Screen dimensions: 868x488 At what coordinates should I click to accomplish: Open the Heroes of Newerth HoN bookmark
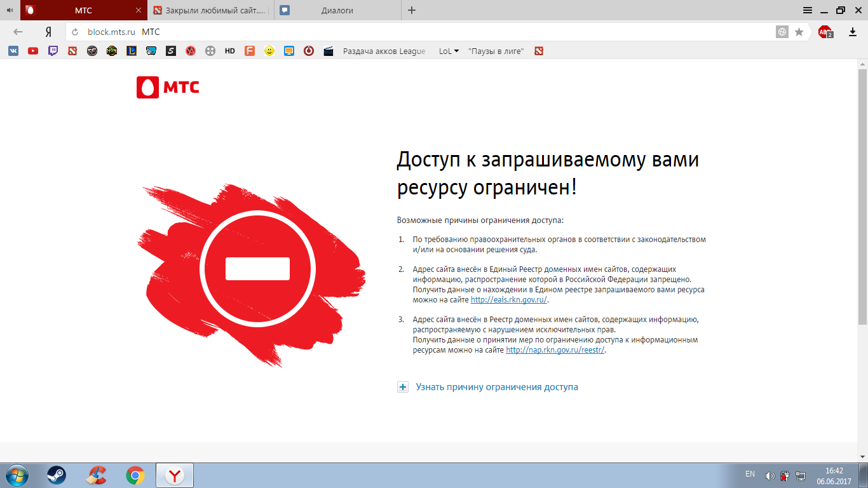[x=112, y=51]
